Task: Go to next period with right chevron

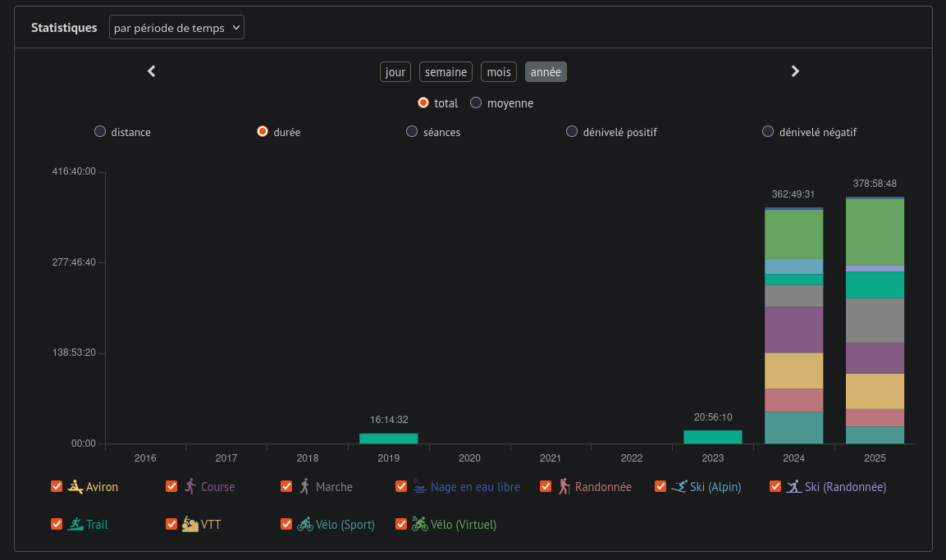Action: pyautogui.click(x=794, y=71)
